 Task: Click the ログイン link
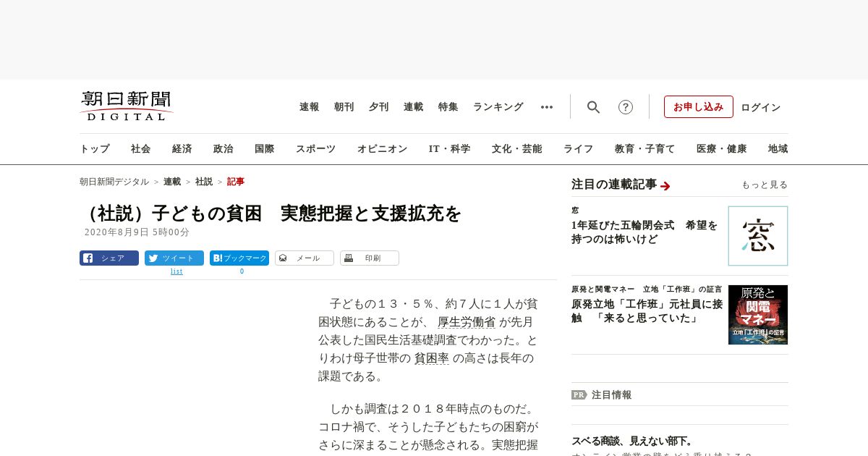tap(761, 107)
